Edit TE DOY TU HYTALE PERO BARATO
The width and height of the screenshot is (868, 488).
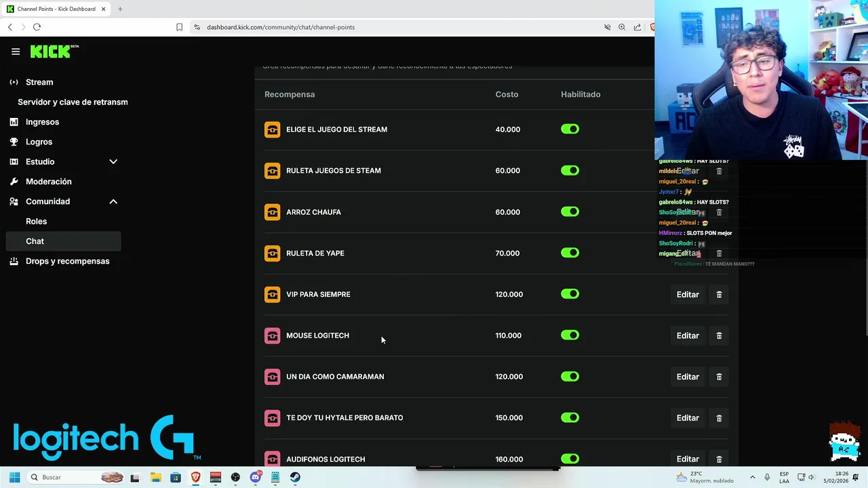click(688, 418)
